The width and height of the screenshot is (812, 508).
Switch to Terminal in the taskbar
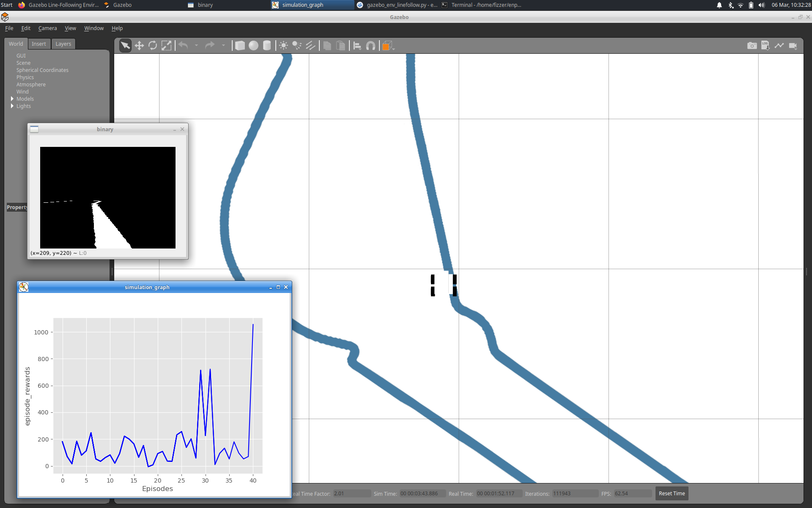point(481,5)
